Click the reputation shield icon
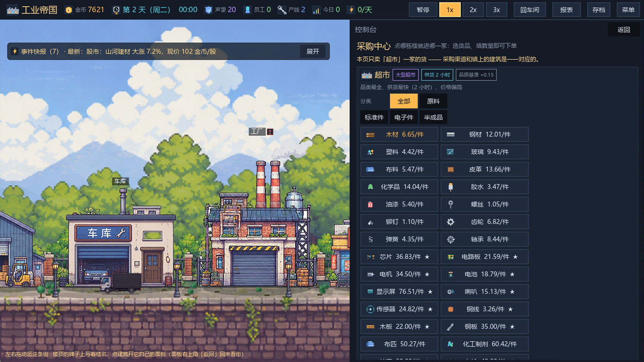The width and height of the screenshot is (644, 362). point(209,10)
